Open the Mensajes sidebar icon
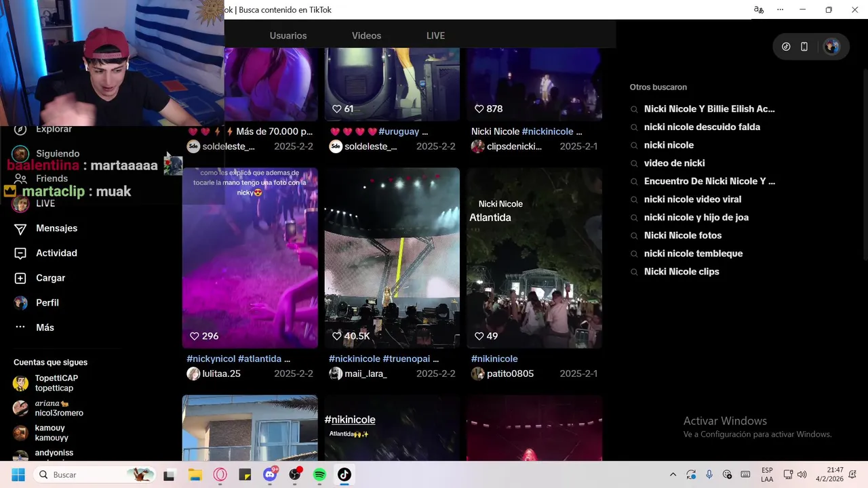Viewport: 868px width, 488px height. click(21, 228)
